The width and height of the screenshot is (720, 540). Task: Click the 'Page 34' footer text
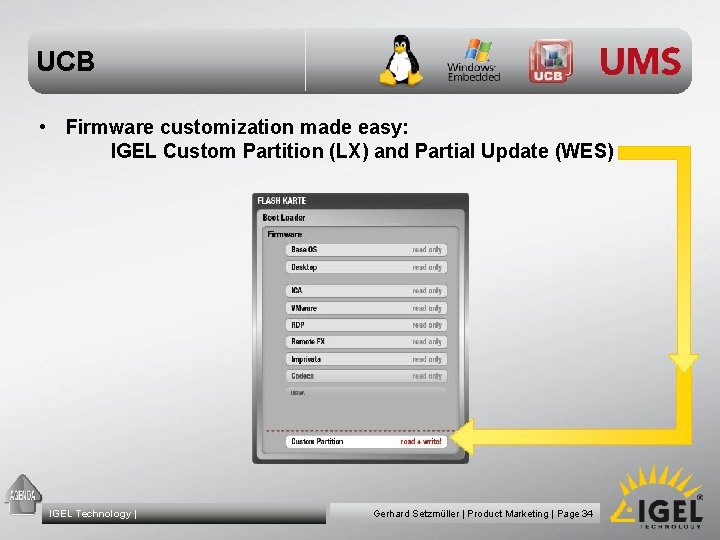coord(575,513)
